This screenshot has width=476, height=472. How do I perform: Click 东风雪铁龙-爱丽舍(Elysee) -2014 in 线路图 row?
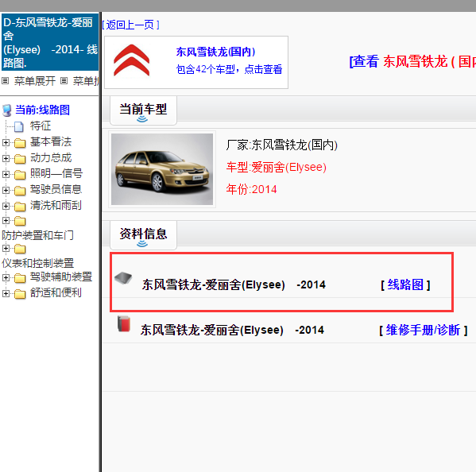pos(234,285)
